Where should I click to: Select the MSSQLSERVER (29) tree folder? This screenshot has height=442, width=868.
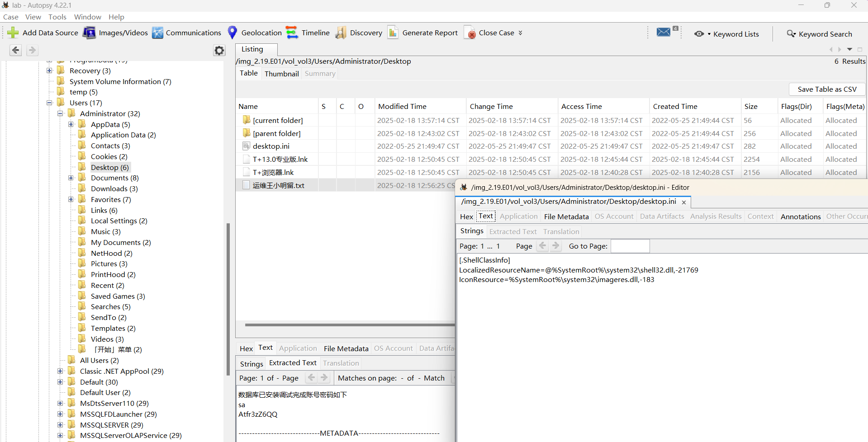tap(112, 425)
